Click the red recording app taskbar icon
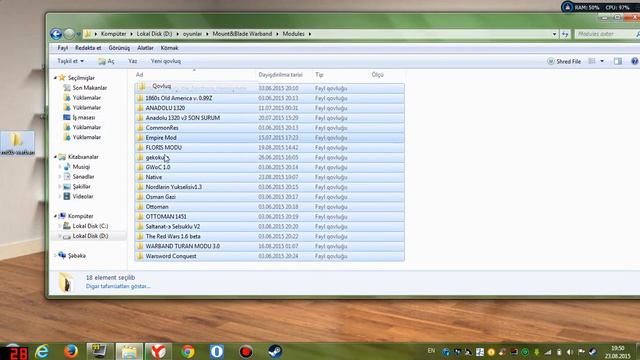This screenshot has height=360, width=640. (x=246, y=351)
